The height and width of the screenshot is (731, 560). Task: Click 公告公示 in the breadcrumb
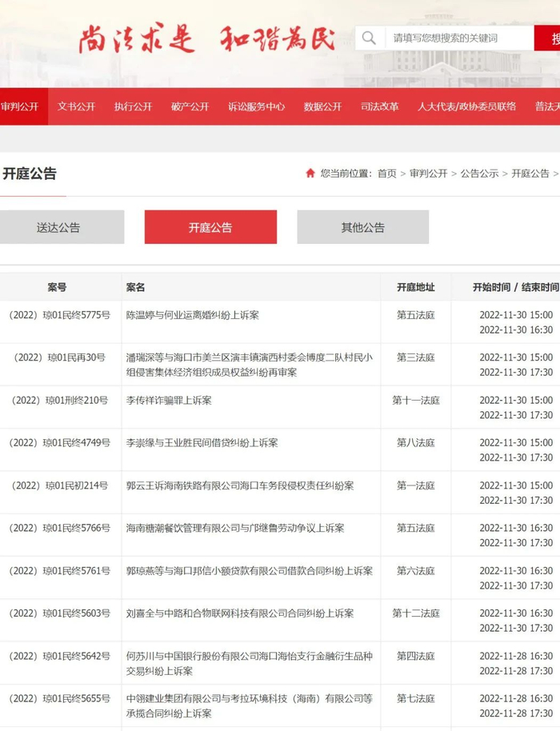[x=479, y=174]
